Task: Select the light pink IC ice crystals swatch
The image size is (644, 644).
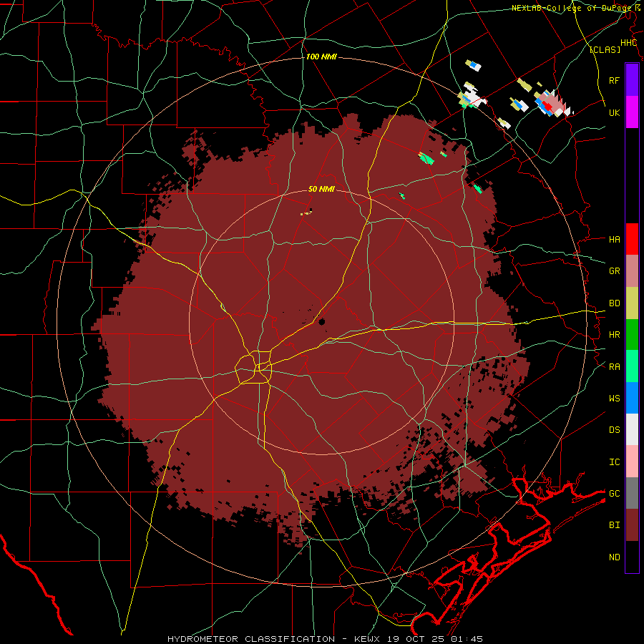Action: point(632,462)
